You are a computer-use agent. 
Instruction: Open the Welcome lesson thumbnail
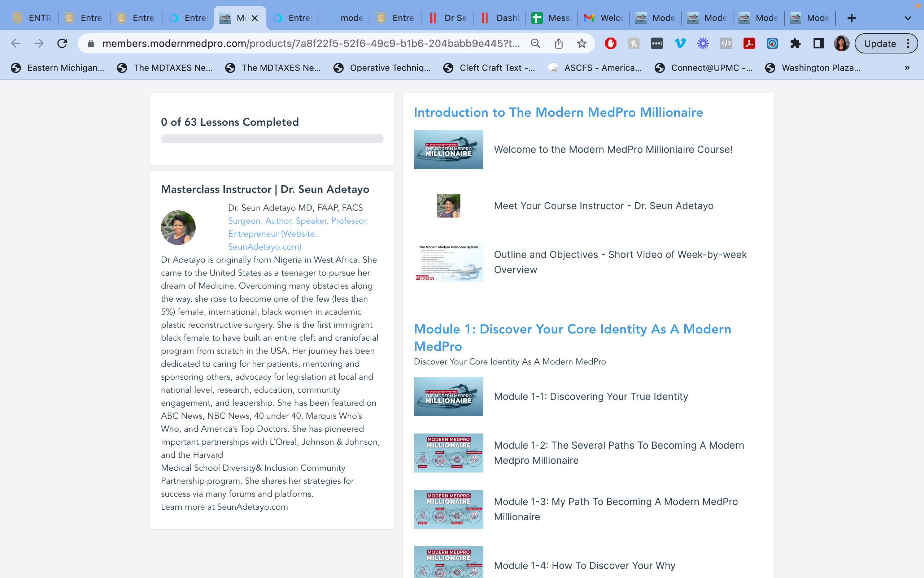pos(448,150)
